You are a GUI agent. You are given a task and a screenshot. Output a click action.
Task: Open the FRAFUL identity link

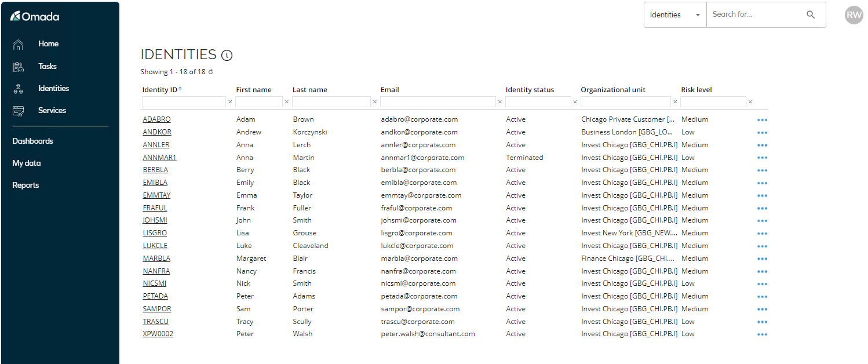[x=155, y=208]
